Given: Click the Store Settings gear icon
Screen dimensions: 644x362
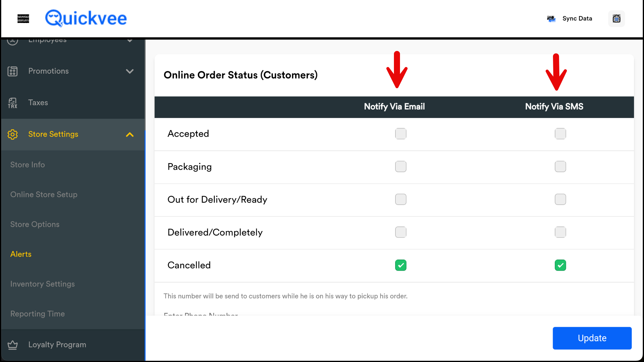Looking at the screenshot, I should click(12, 134).
